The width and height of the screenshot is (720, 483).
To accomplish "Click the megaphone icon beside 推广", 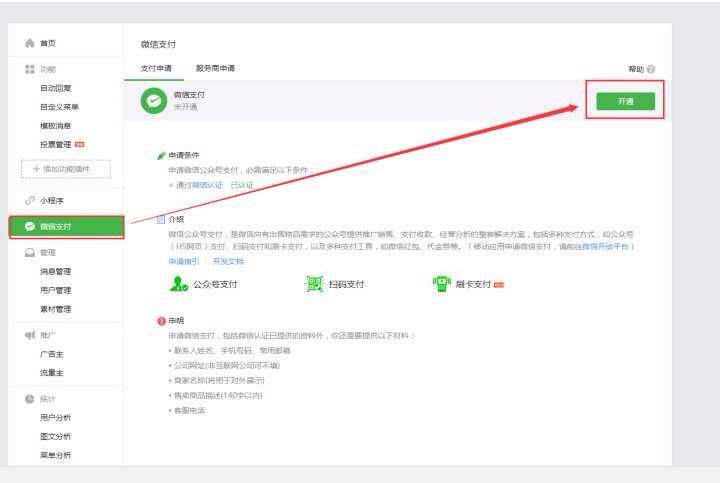I will 30,335.
